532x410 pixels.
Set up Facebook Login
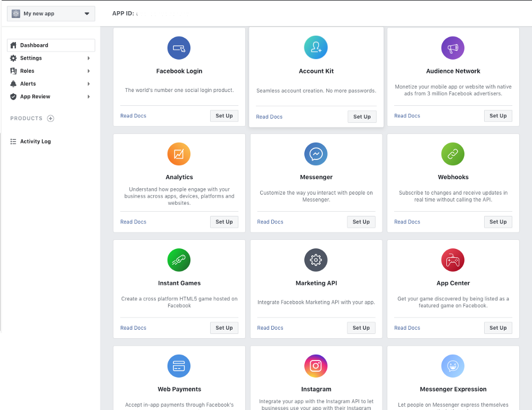tap(225, 115)
